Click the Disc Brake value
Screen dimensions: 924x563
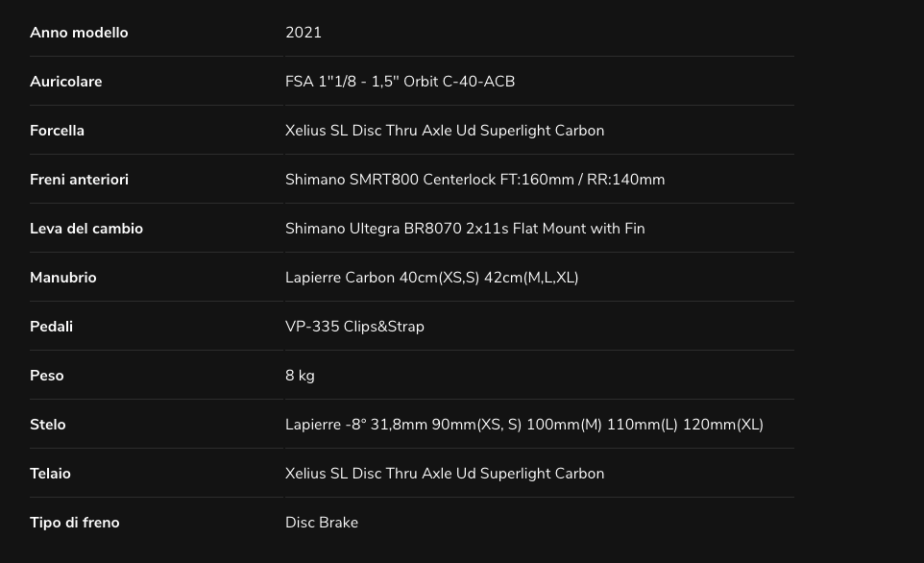tap(322, 523)
